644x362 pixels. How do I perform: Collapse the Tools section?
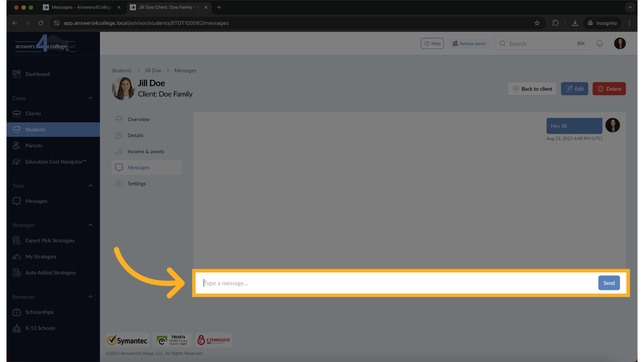point(90,185)
